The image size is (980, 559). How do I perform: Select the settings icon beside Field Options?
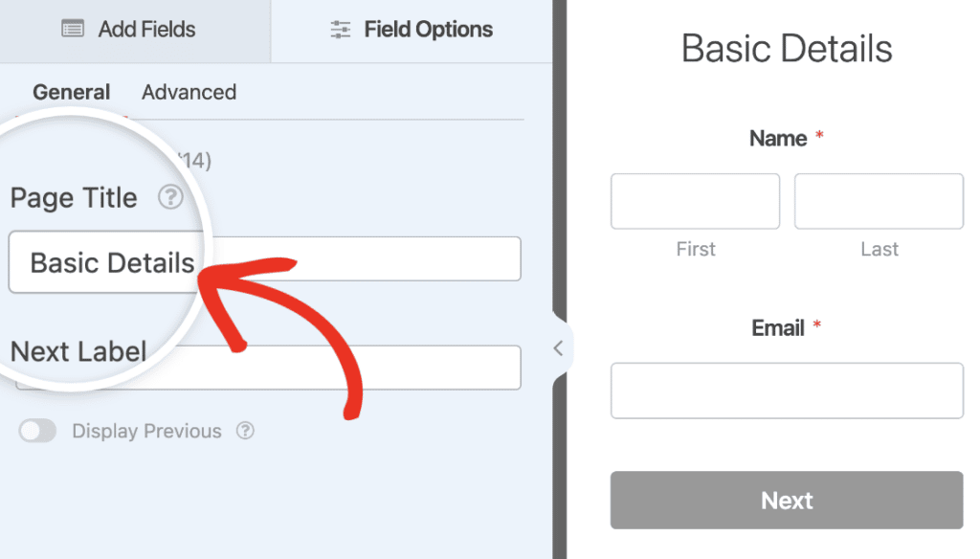click(341, 29)
